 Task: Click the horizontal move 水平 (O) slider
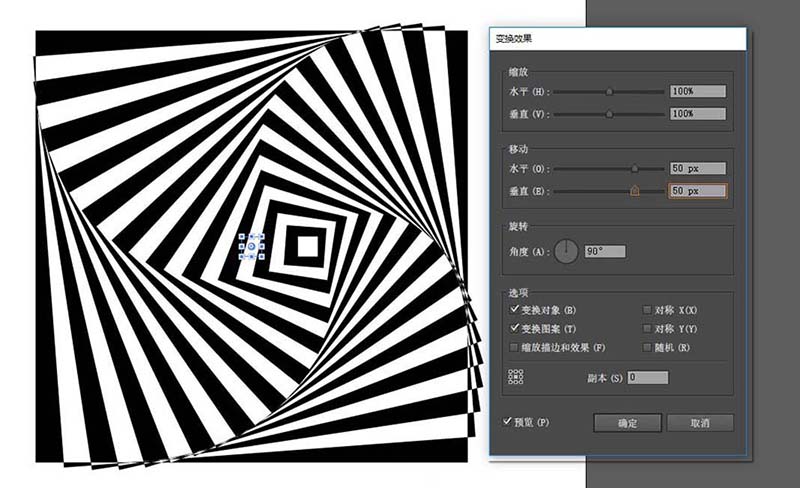pos(609,168)
